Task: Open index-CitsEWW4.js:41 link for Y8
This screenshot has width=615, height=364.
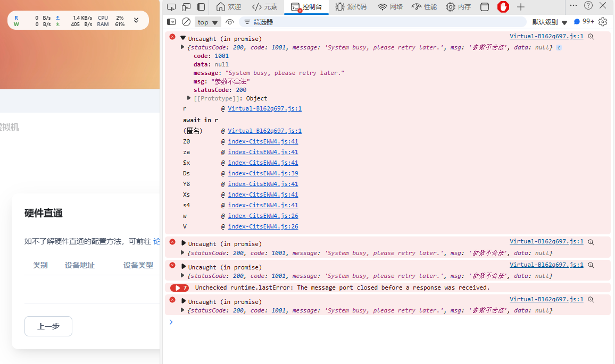Action: (x=263, y=184)
